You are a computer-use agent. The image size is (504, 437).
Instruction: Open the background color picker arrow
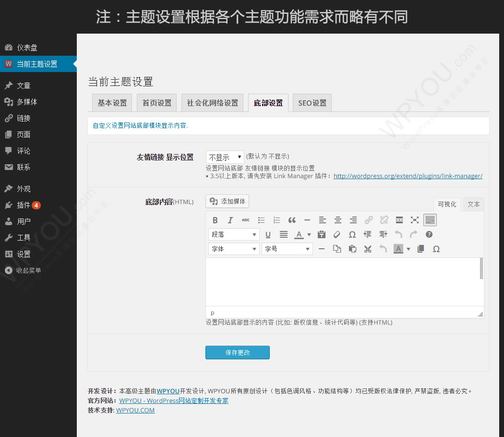coord(408,249)
